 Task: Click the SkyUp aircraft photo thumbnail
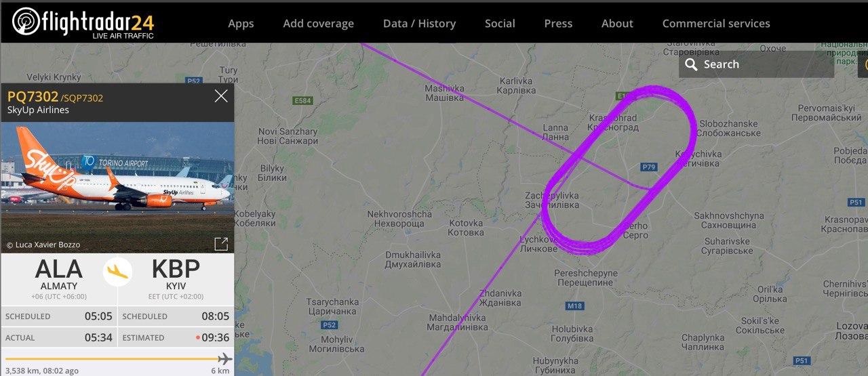click(117, 186)
